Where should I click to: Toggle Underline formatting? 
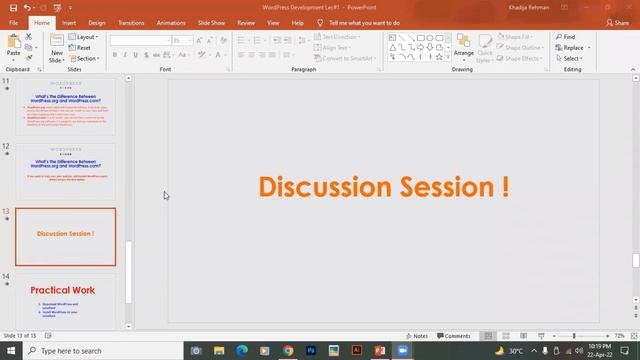(x=136, y=55)
